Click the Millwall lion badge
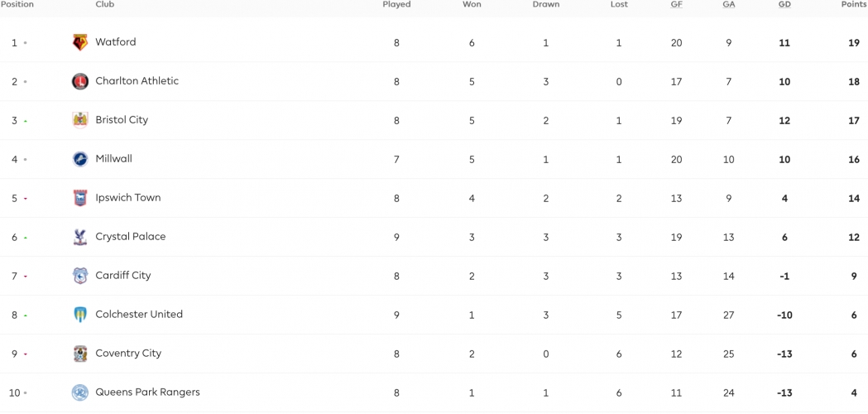 [x=80, y=159]
